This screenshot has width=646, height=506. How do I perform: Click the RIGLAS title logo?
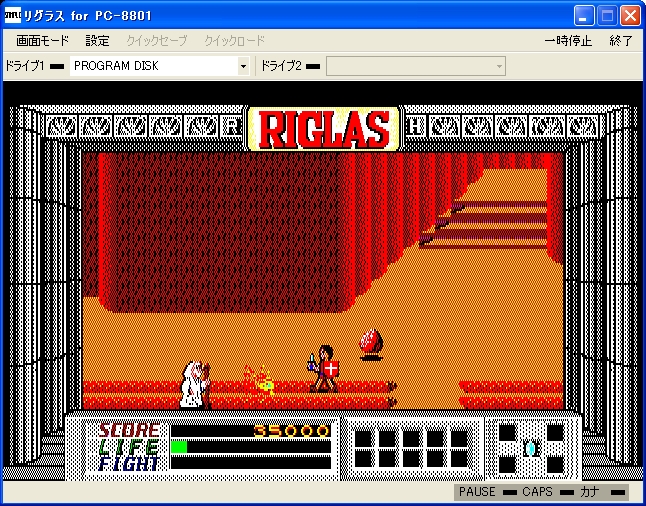(324, 129)
